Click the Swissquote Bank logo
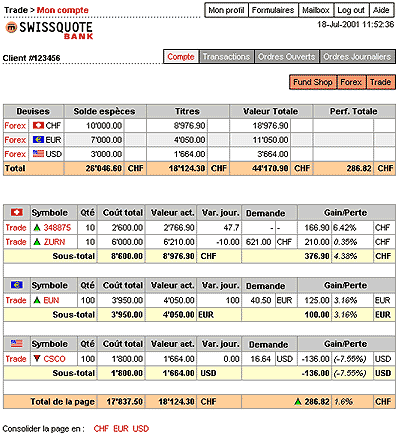Viewport: 399px width, 435px height. point(49,30)
